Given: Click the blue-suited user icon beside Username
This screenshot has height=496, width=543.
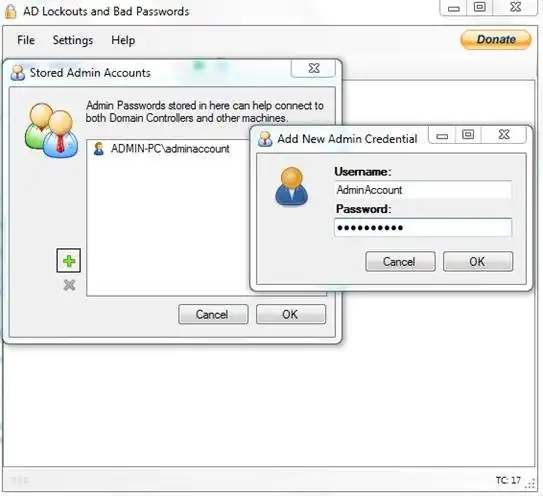Looking at the screenshot, I should [x=291, y=186].
